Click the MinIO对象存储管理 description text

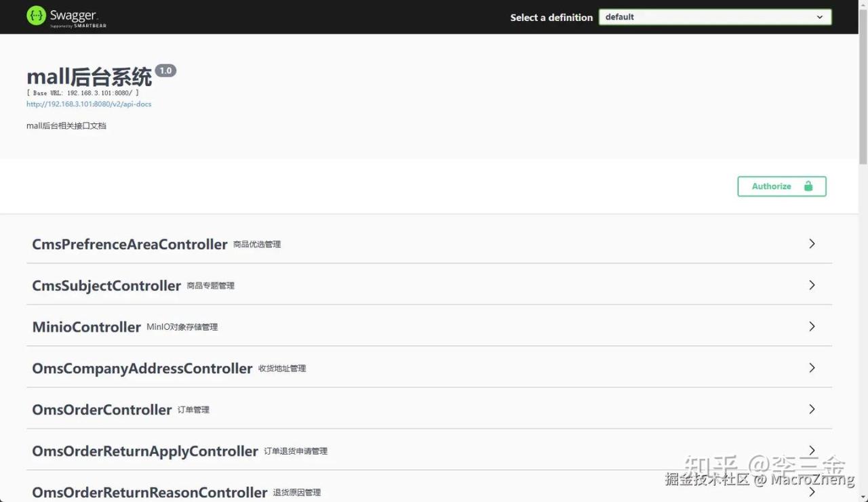point(182,327)
